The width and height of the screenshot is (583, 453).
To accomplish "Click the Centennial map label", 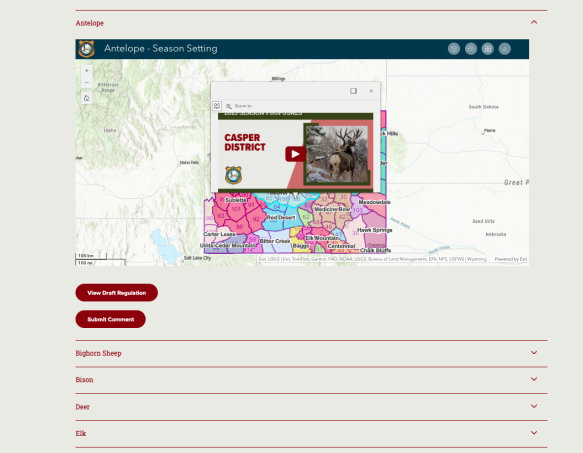I will pyautogui.click(x=341, y=246).
